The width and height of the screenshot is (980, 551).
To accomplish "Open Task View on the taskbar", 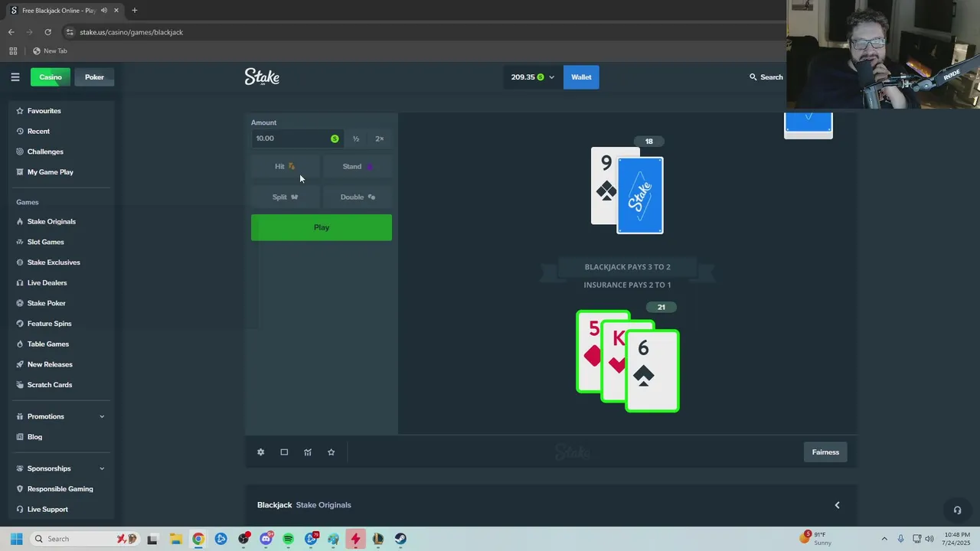I will coord(152,539).
